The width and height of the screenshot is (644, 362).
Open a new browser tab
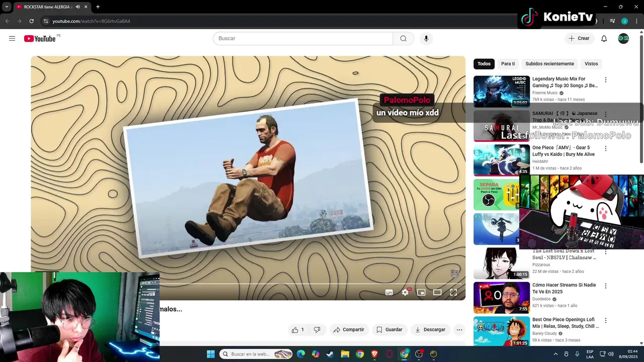pyautogui.click(x=98, y=7)
